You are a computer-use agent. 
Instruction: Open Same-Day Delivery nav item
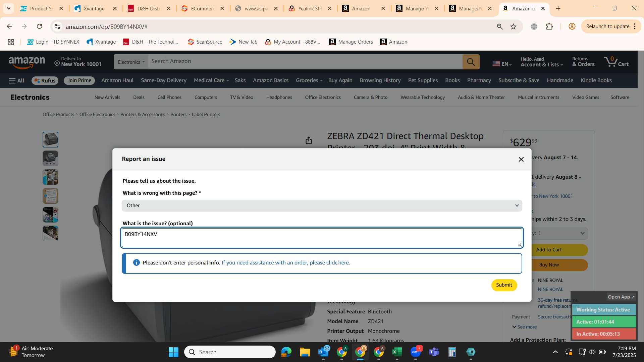[x=164, y=80]
